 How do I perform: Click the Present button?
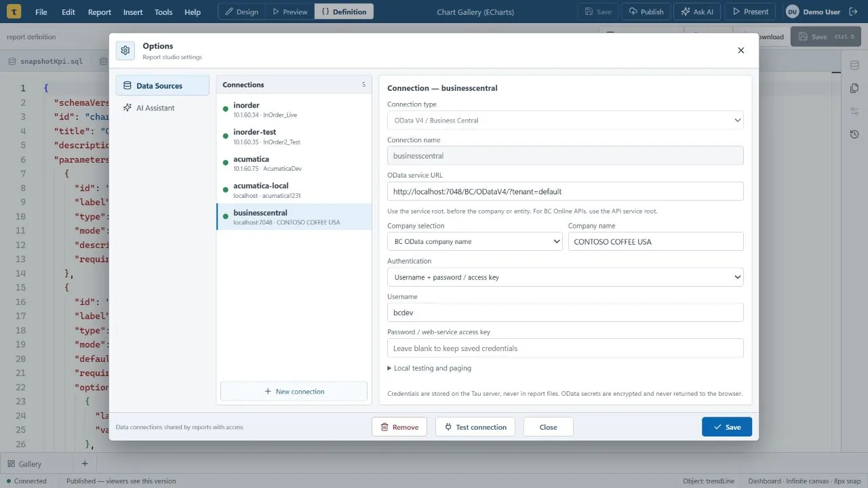750,12
